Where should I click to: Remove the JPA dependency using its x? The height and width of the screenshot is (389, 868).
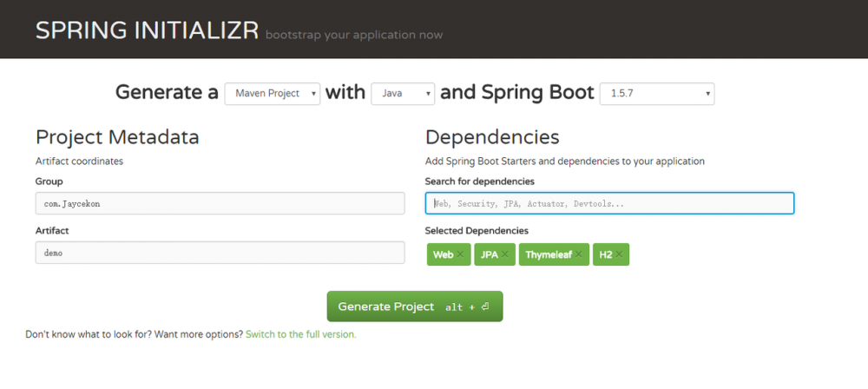click(x=505, y=254)
